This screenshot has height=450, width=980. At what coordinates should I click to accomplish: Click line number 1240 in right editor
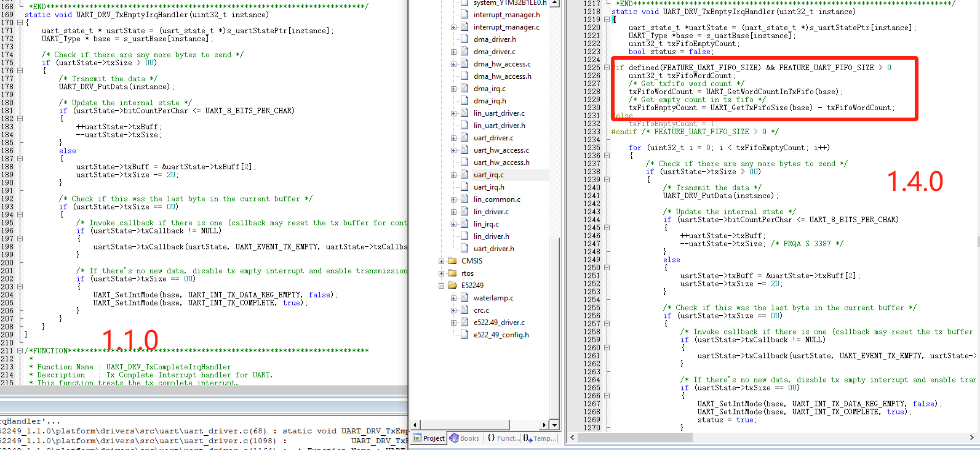pos(592,188)
